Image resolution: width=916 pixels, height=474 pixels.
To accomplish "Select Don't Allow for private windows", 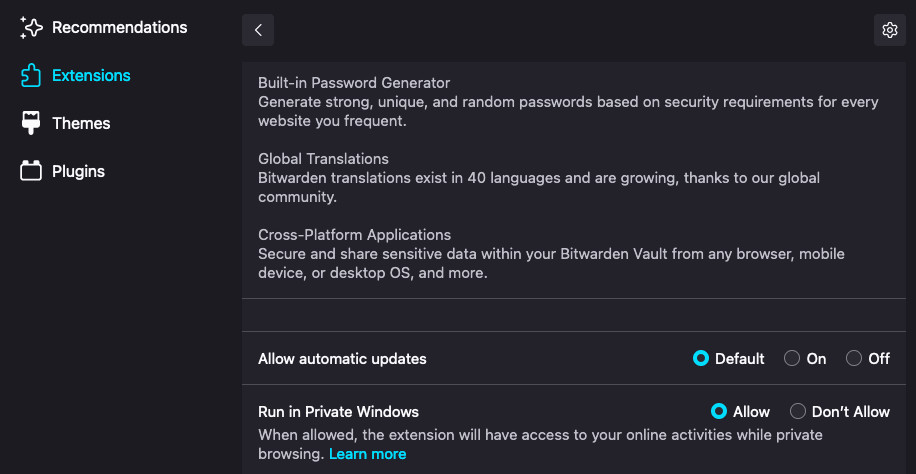I will coord(798,411).
